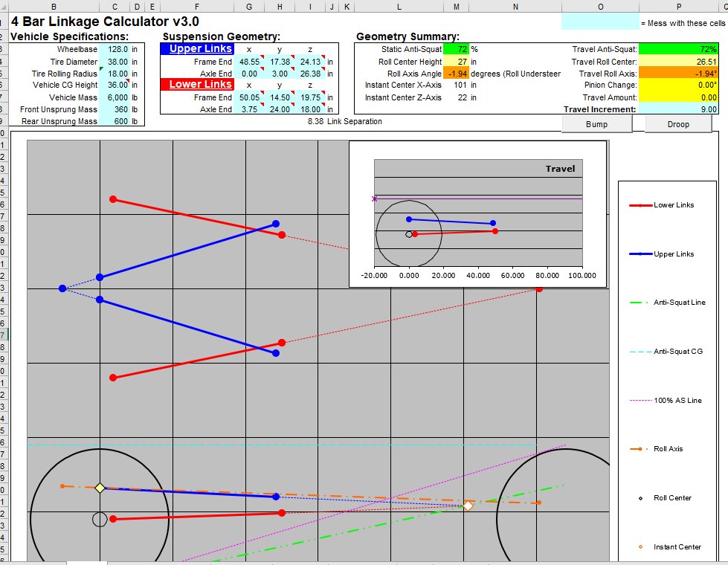Click the Roll Center Height yellow 27 cell
The image size is (728, 565).
tap(457, 61)
